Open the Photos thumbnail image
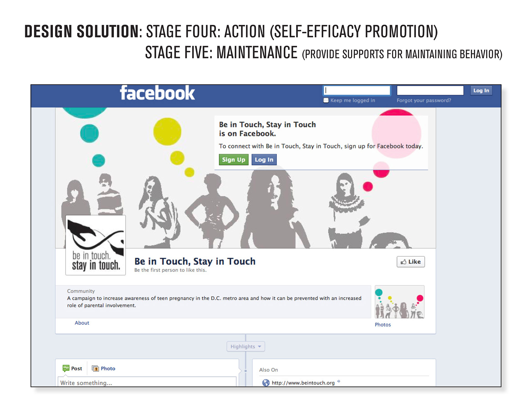This screenshot has height=411, width=532. (399, 302)
